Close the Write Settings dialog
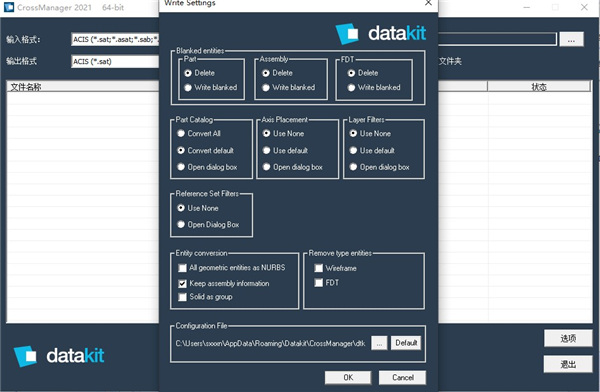 [x=428, y=3]
